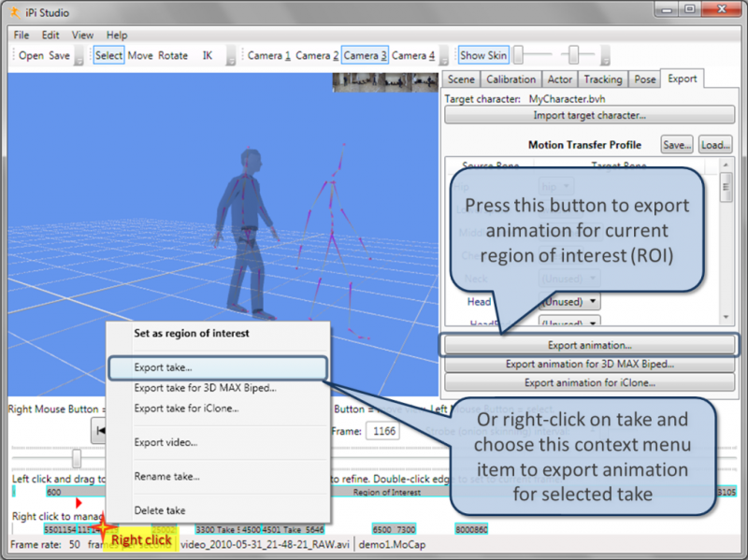The width and height of the screenshot is (748, 560).
Task: Click the go-to-start playback button
Action: click(99, 431)
